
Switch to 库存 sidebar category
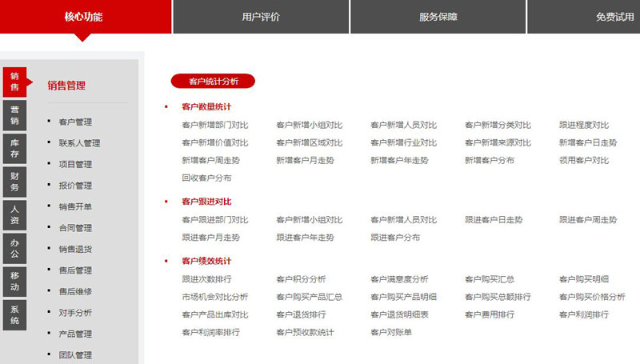pyautogui.click(x=14, y=148)
